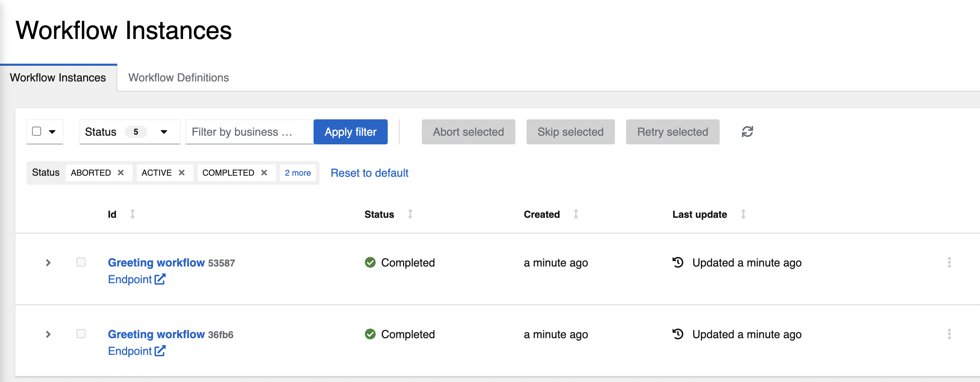Open Greeting workflow 36fb6 details link
Image resolution: width=980 pixels, height=382 pixels.
pos(156,334)
